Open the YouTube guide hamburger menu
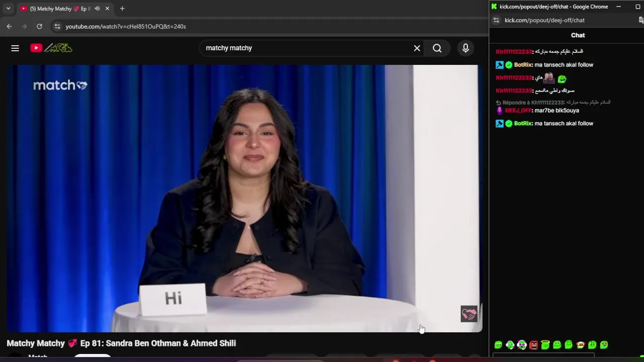This screenshot has height=362, width=644. (x=15, y=48)
